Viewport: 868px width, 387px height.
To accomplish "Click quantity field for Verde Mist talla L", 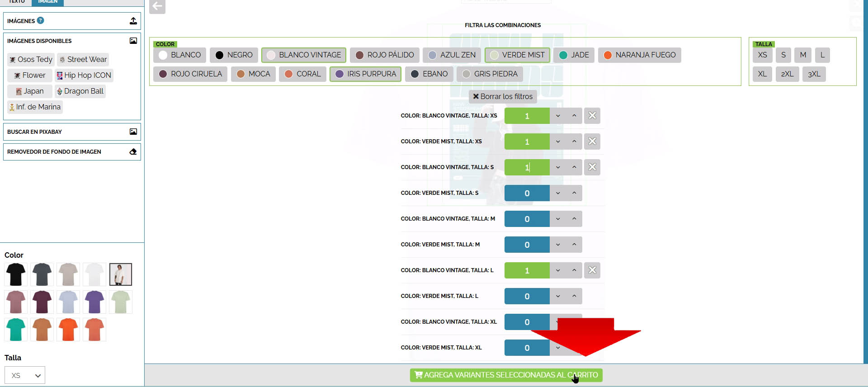I will click(527, 296).
